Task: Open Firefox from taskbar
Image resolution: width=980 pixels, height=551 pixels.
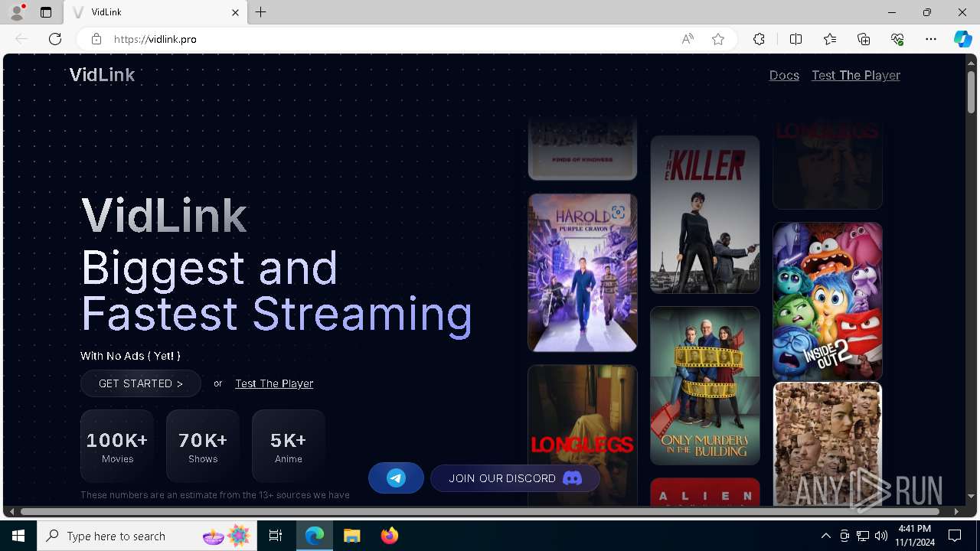Action: click(390, 536)
